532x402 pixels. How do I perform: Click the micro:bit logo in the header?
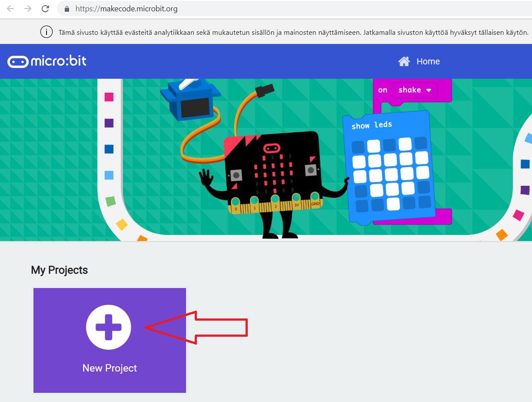(47, 61)
